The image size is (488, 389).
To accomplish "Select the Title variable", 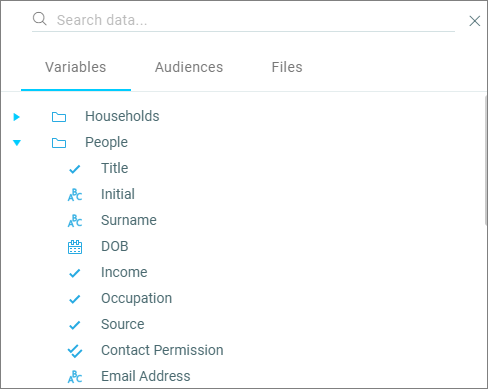I will click(x=115, y=168).
